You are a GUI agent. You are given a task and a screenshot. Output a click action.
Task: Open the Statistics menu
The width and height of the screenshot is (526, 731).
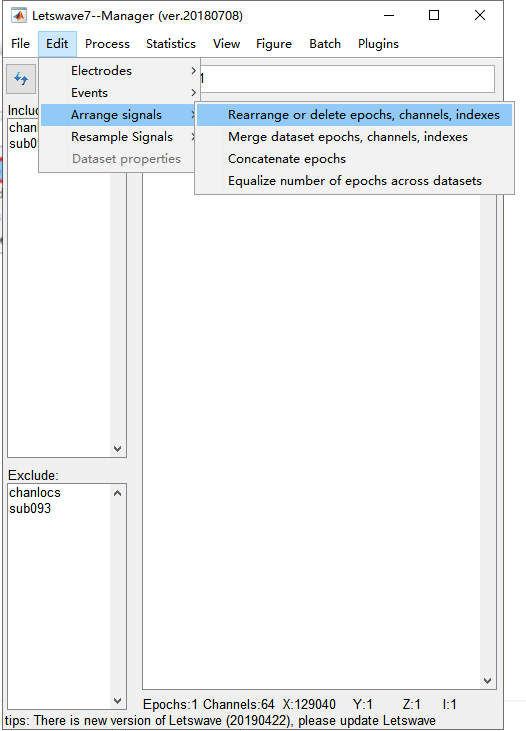pyautogui.click(x=171, y=44)
